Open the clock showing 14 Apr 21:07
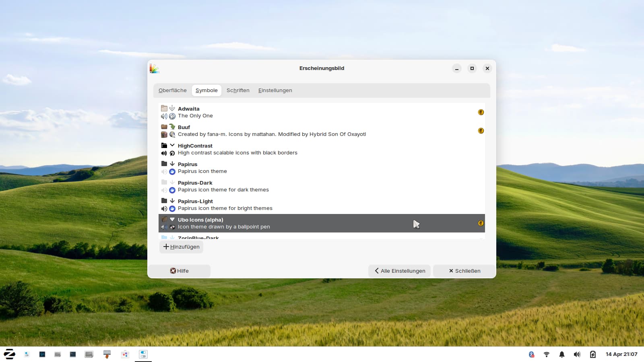 (621, 354)
